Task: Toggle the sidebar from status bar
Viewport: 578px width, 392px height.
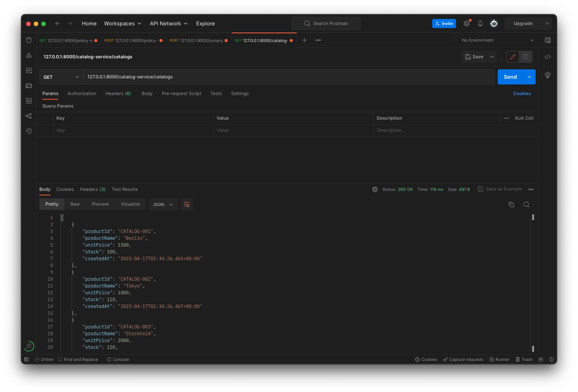Action: (27, 359)
